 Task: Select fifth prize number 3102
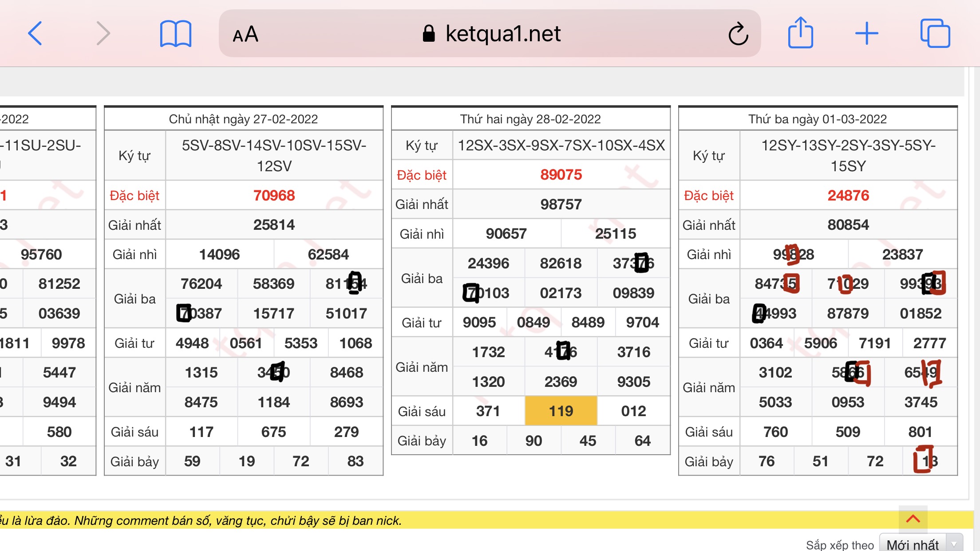tap(775, 372)
